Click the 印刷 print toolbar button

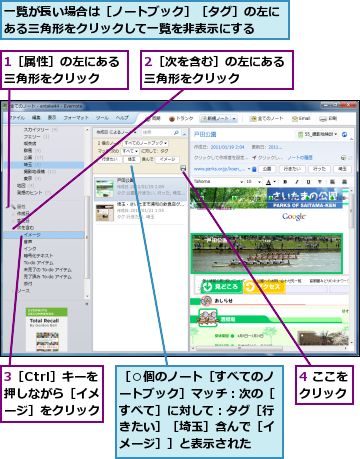pos(328,118)
